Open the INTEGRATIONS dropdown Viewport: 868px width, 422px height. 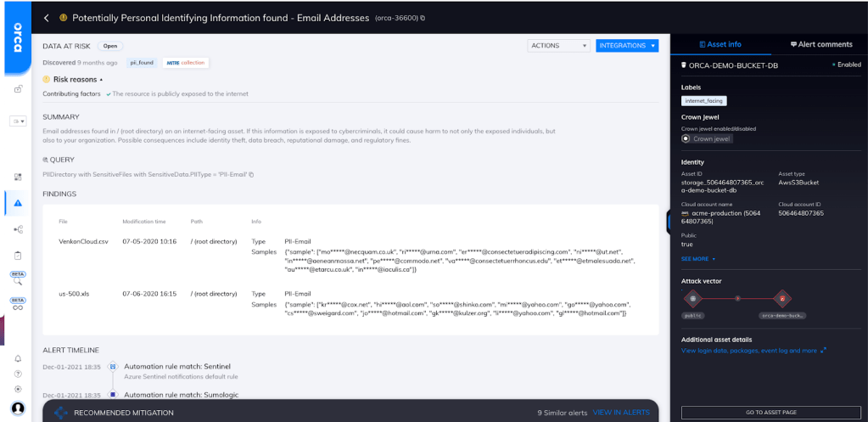pyautogui.click(x=627, y=46)
